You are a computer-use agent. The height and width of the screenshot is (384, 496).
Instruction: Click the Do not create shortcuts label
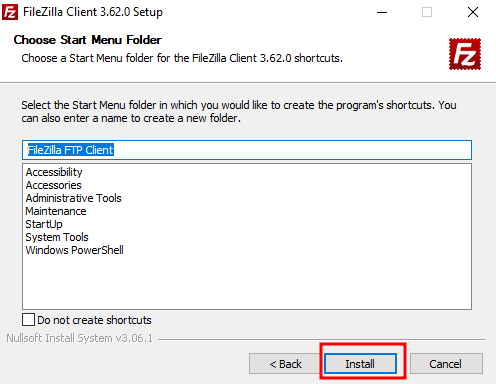coord(94,320)
